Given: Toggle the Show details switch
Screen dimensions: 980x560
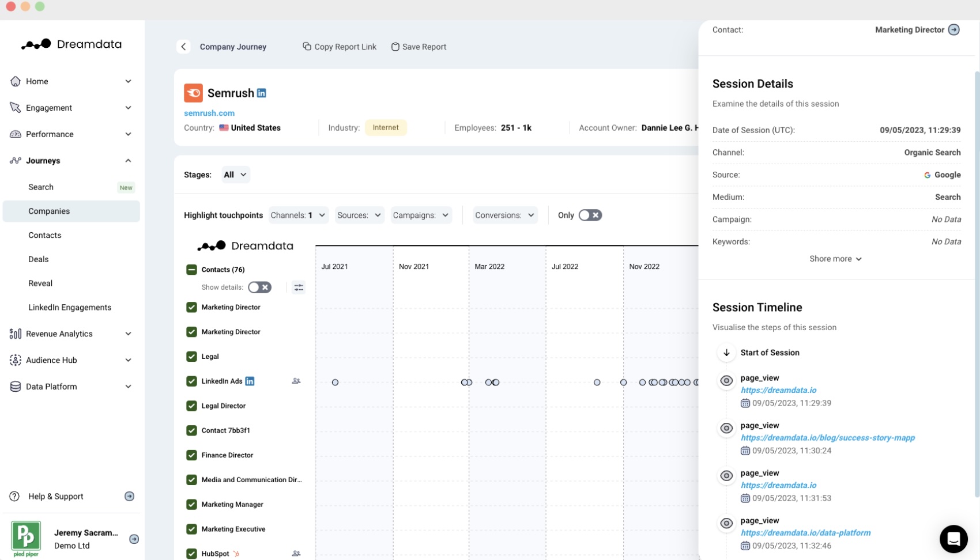Looking at the screenshot, I should coord(259,287).
